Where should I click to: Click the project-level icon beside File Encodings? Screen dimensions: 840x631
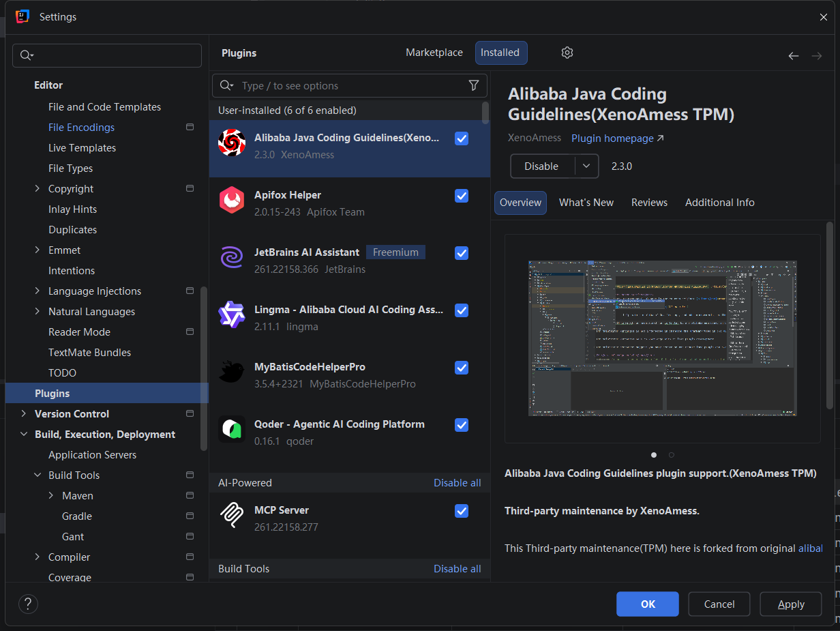pos(190,127)
